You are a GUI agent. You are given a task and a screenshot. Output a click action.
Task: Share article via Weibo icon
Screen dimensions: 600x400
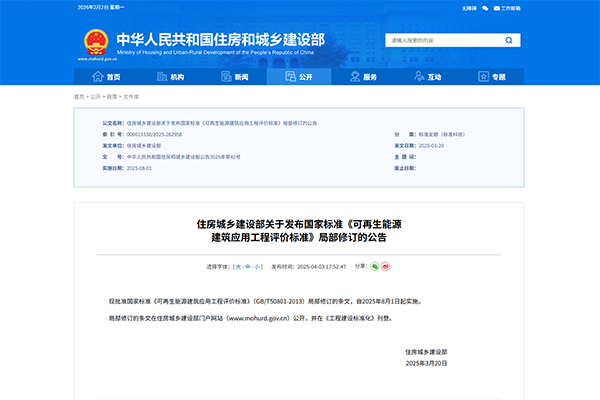point(386,267)
